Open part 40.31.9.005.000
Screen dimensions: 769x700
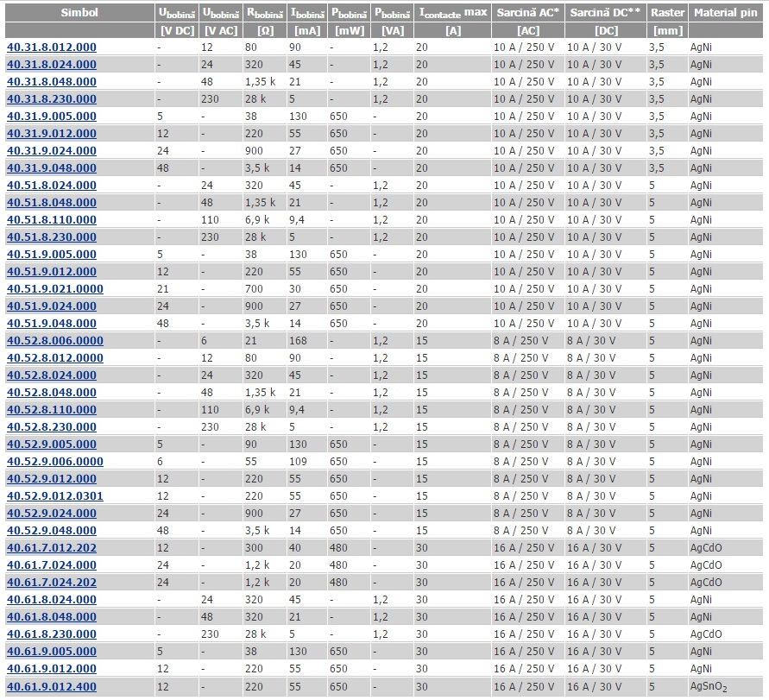[x=52, y=117]
